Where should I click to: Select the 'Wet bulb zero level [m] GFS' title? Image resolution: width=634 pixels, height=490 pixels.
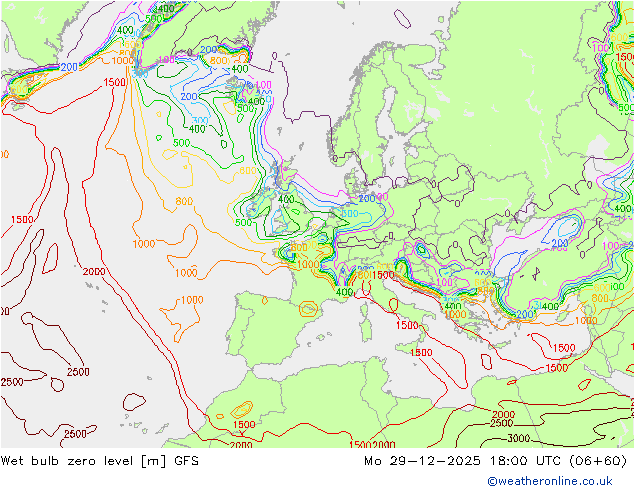(99, 461)
